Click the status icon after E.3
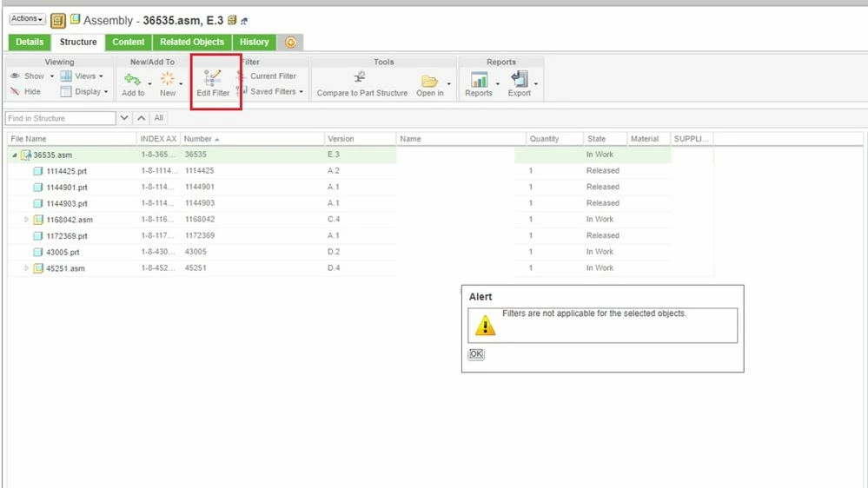Screen dimensions: 868x488 232,21
